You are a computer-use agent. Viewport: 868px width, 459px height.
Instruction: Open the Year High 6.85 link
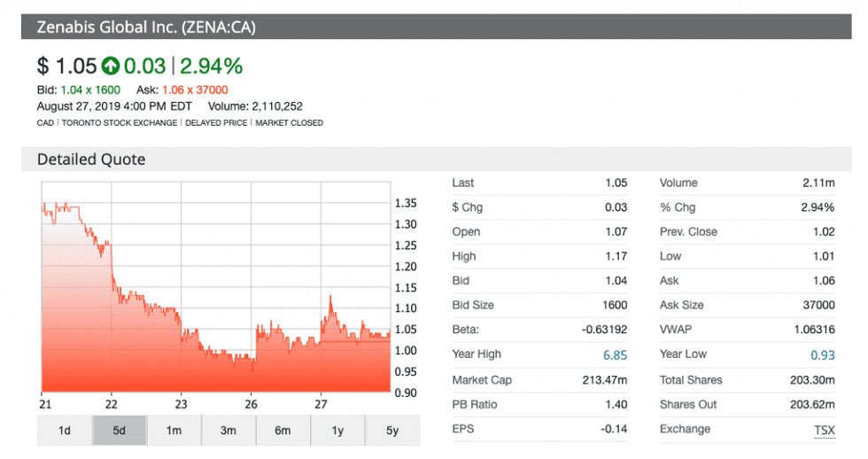[614, 354]
